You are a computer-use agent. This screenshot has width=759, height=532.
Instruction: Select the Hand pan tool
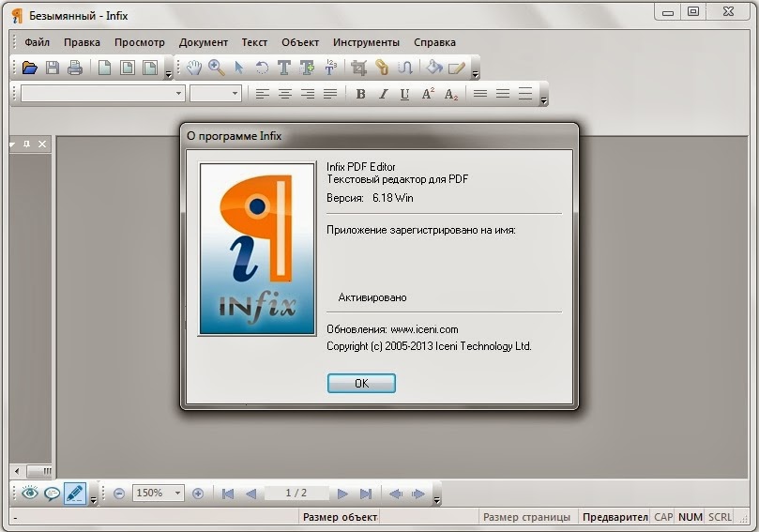tap(194, 68)
